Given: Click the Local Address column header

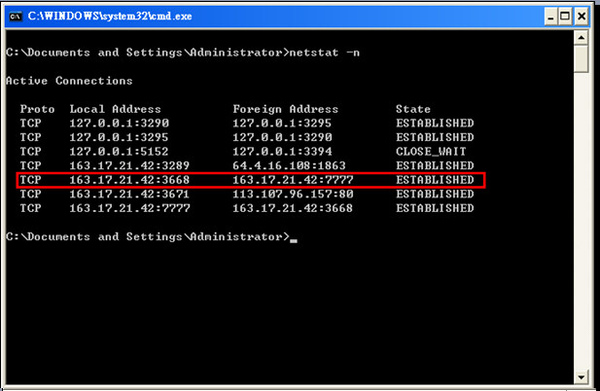Looking at the screenshot, I should coord(115,109).
